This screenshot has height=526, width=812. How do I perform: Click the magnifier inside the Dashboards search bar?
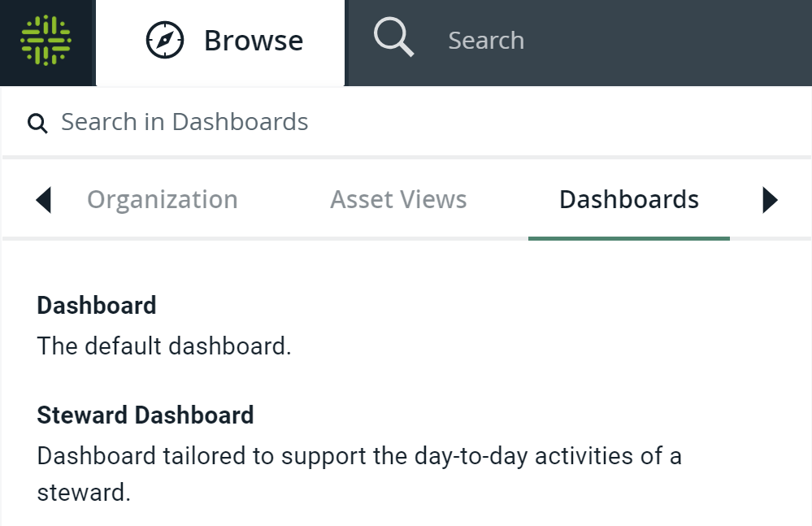point(37,122)
